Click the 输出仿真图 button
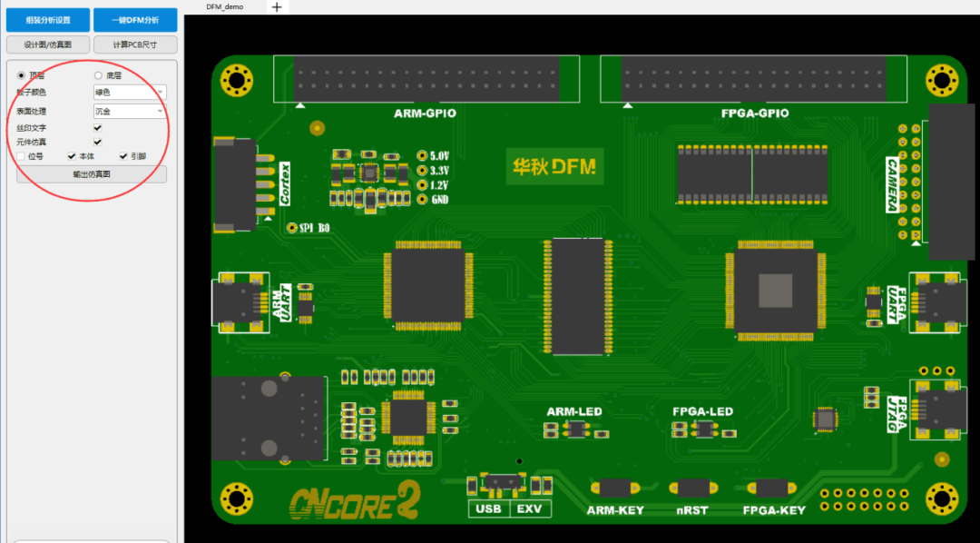This screenshot has height=543, width=980. pyautogui.click(x=92, y=174)
